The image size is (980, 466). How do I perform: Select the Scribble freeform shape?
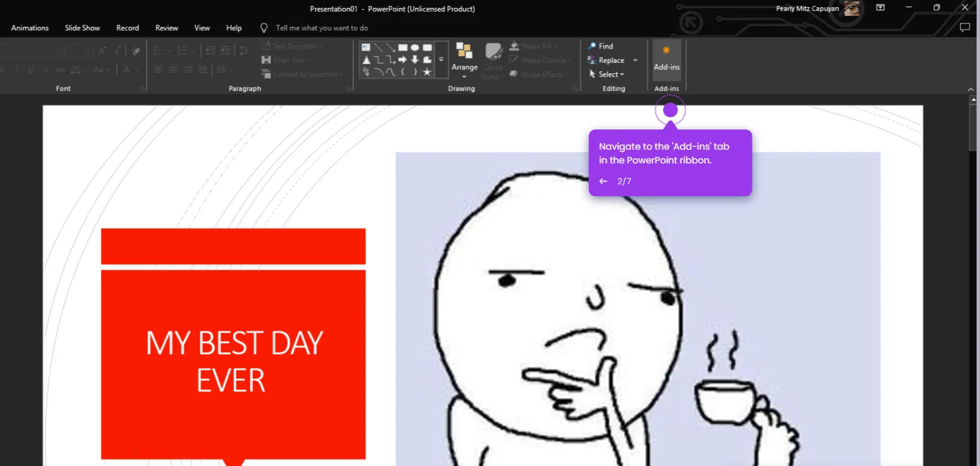[x=366, y=72]
